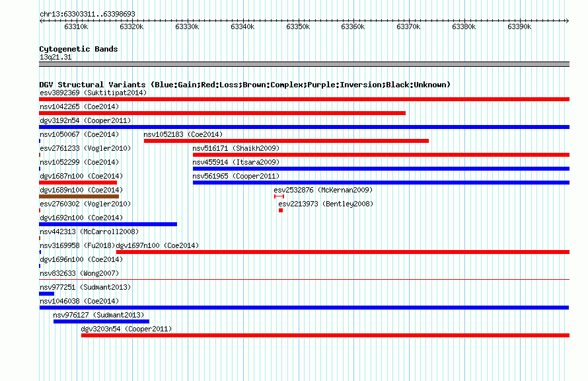This screenshot has width=588, height=381.
Task: Click the 63330k ruler position
Action: [187, 26]
